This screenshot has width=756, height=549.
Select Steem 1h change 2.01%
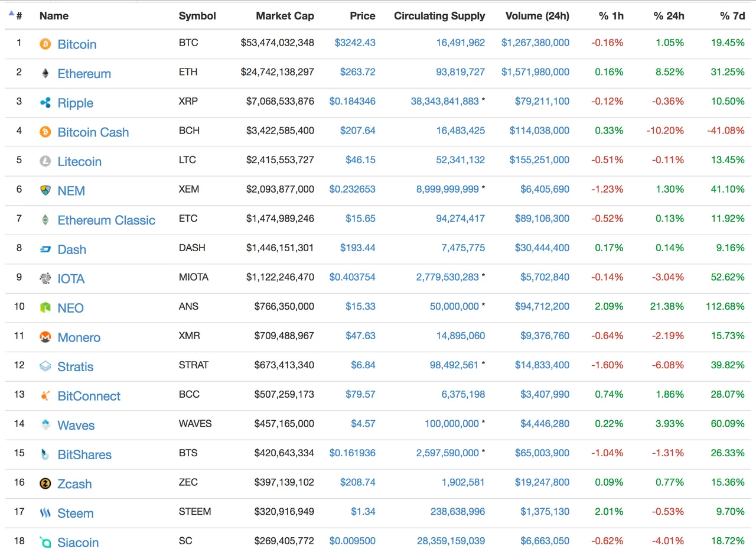click(x=610, y=511)
